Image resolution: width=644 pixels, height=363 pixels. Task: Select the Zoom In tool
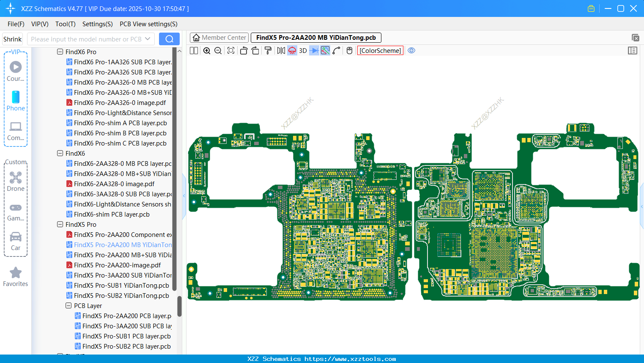point(206,50)
